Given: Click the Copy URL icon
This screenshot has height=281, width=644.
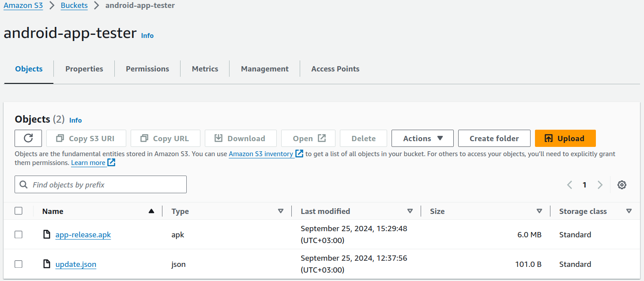Looking at the screenshot, I should coord(143,138).
